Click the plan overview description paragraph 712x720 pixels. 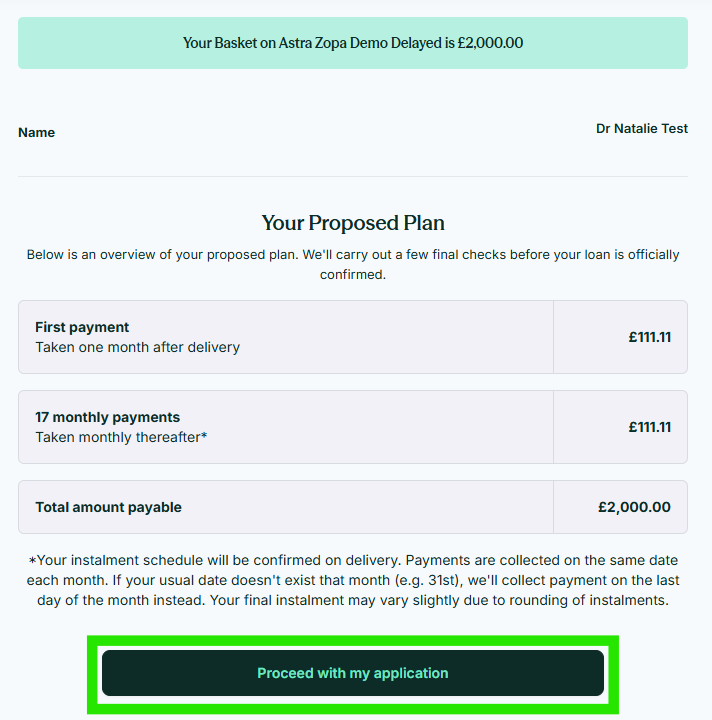353,264
